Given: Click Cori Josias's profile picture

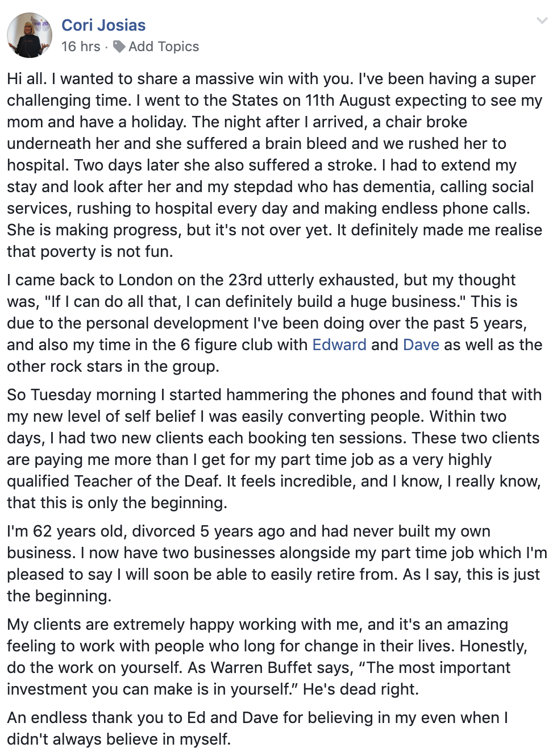Looking at the screenshot, I should pyautogui.click(x=30, y=35).
